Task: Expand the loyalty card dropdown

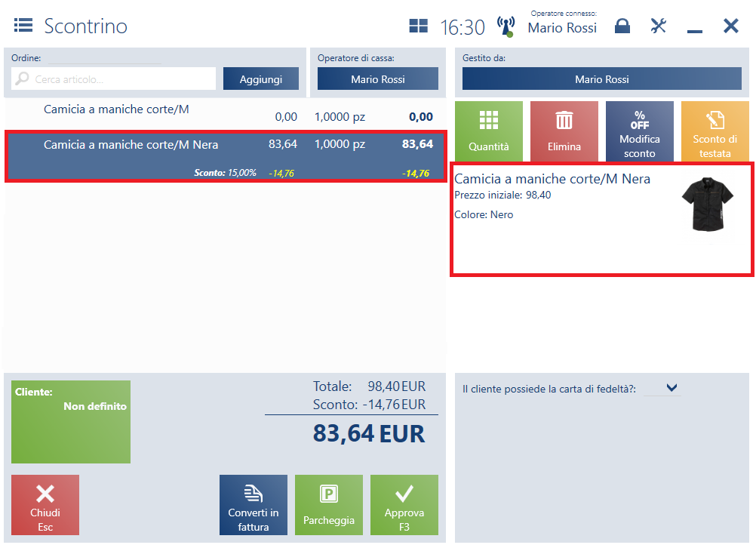Action: click(671, 388)
